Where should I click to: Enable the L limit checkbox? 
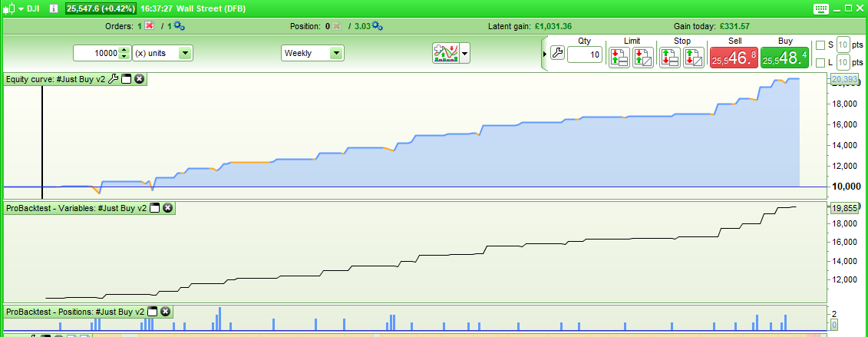click(x=820, y=62)
